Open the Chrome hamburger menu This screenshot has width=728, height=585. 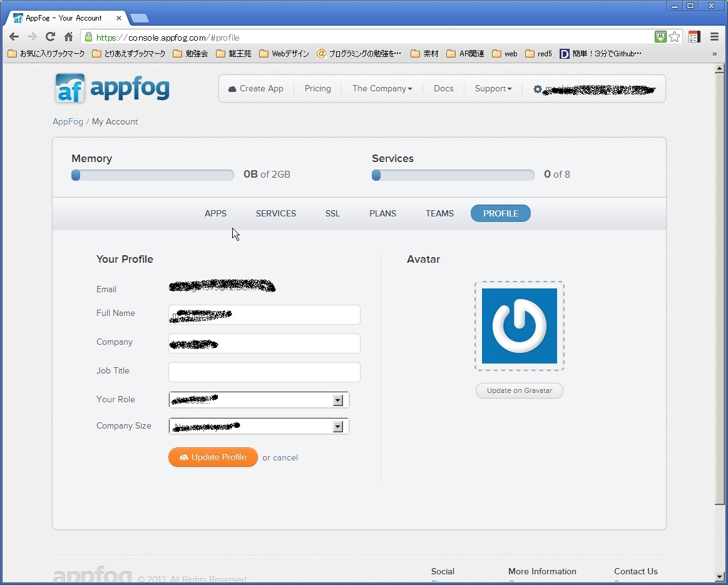click(x=714, y=37)
